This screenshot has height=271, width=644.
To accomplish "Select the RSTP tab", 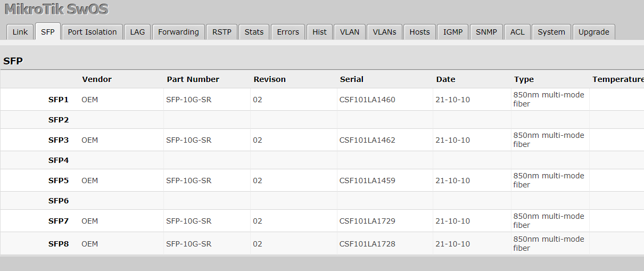I will (221, 32).
